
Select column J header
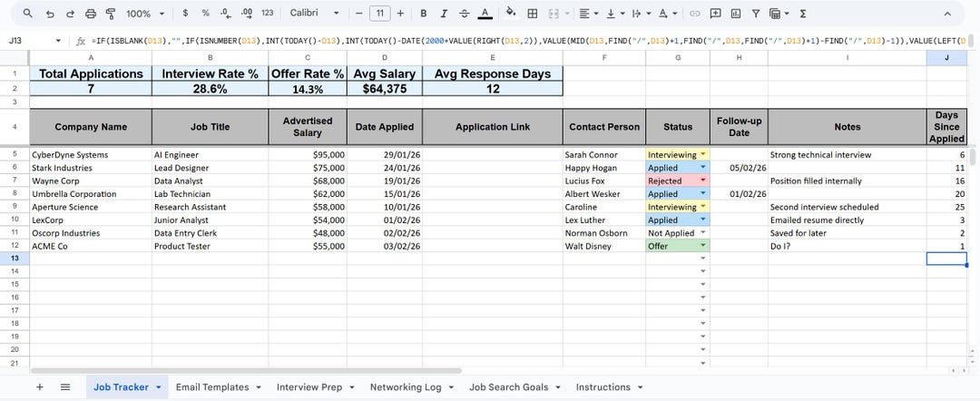(946, 57)
